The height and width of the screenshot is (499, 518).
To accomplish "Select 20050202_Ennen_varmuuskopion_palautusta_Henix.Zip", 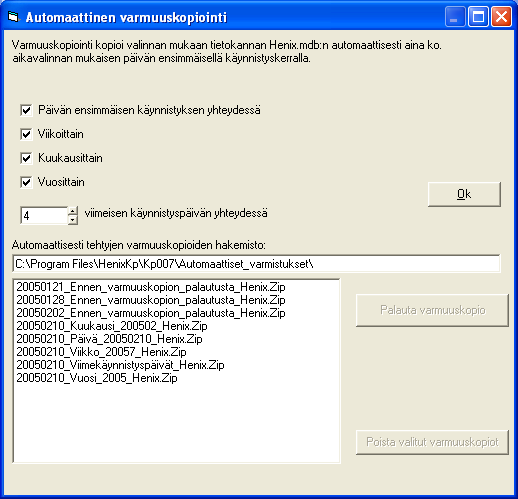I will [x=151, y=313].
